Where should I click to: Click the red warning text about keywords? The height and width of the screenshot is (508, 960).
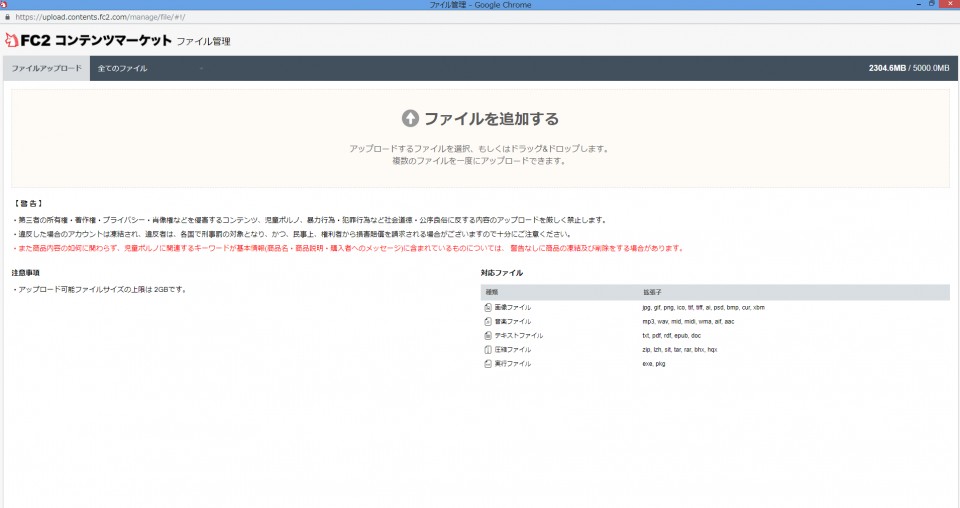[x=350, y=248]
